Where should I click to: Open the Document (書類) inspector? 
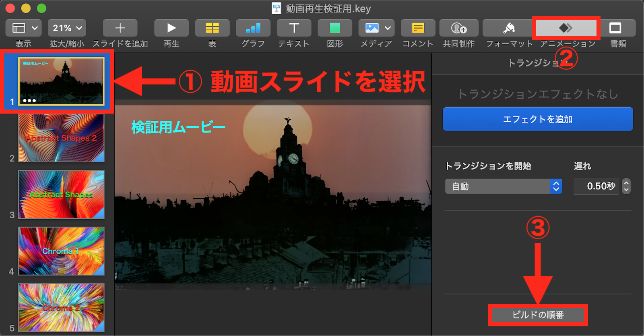615,28
